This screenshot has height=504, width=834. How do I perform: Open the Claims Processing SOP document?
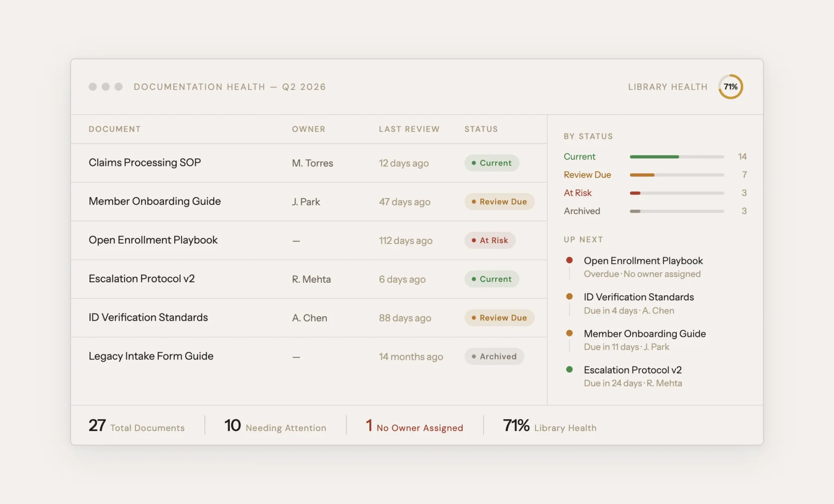[145, 163]
